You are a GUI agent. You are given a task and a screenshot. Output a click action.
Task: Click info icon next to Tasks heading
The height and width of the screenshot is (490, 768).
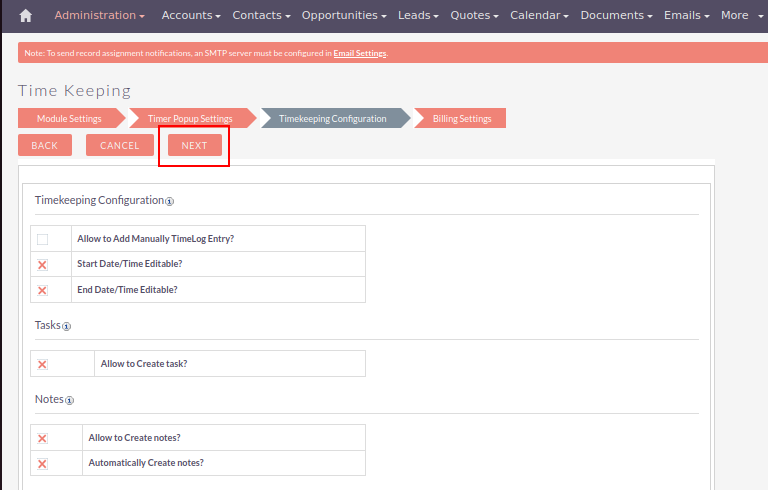click(x=67, y=327)
